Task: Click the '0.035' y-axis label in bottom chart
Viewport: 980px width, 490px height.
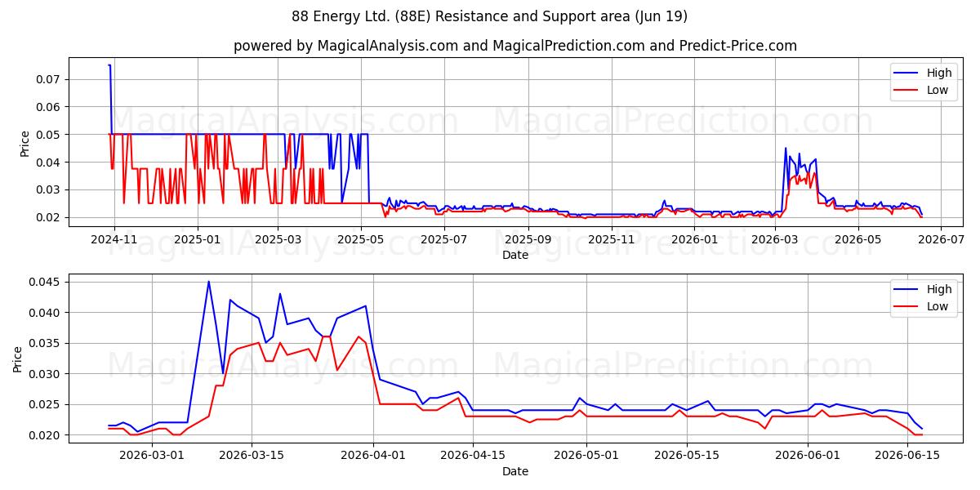Action: [x=46, y=344]
